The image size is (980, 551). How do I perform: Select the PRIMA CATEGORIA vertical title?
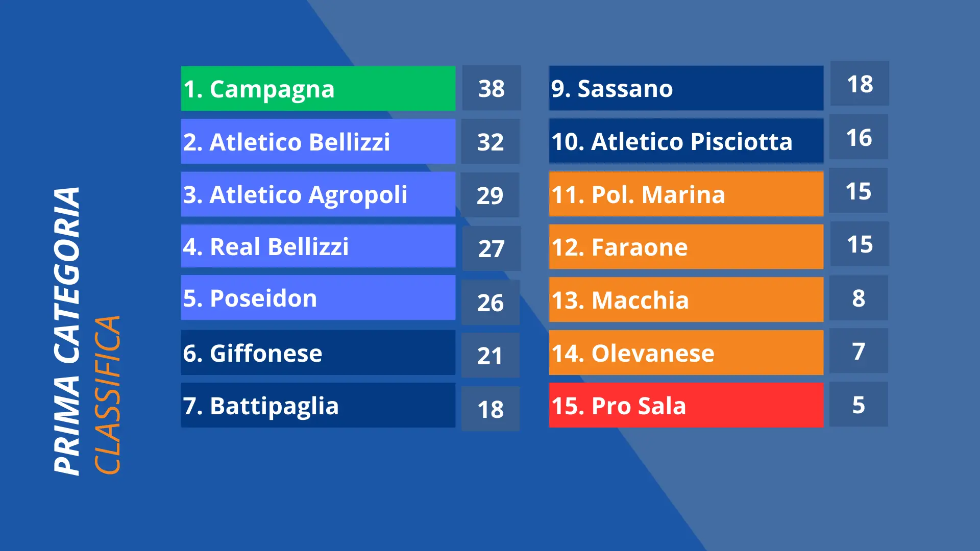(x=67, y=331)
